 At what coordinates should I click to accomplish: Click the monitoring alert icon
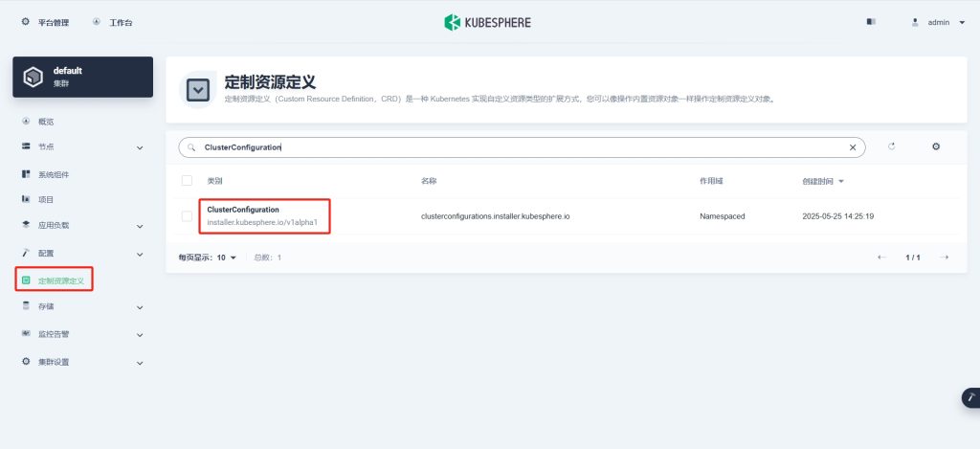click(26, 334)
